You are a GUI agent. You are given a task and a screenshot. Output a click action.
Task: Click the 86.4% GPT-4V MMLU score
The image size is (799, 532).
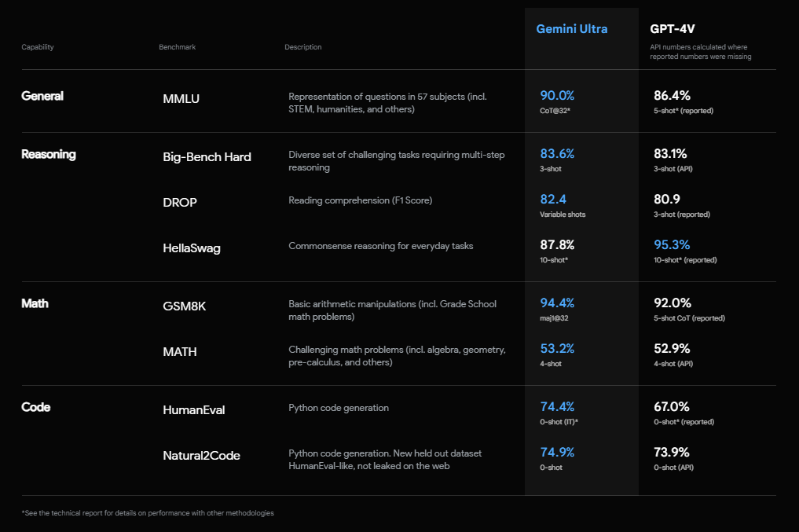tap(672, 95)
